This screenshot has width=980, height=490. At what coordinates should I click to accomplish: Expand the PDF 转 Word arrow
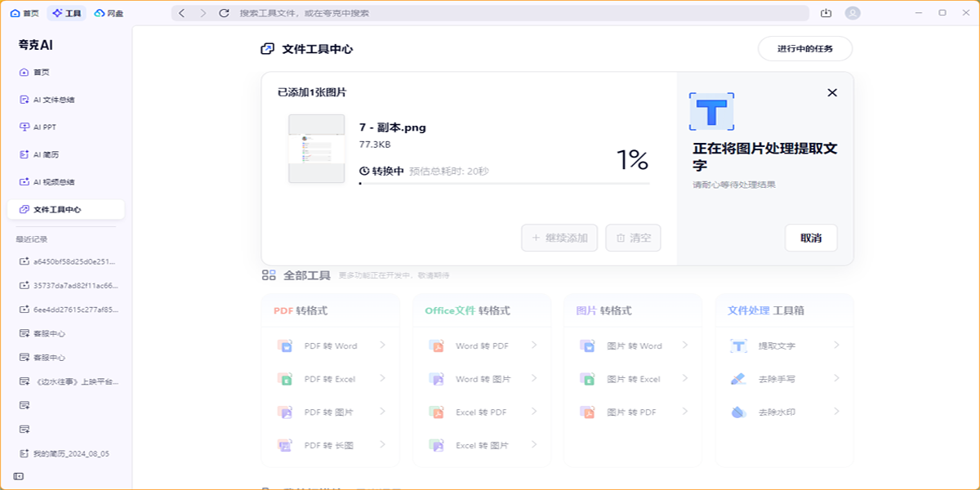pos(382,345)
